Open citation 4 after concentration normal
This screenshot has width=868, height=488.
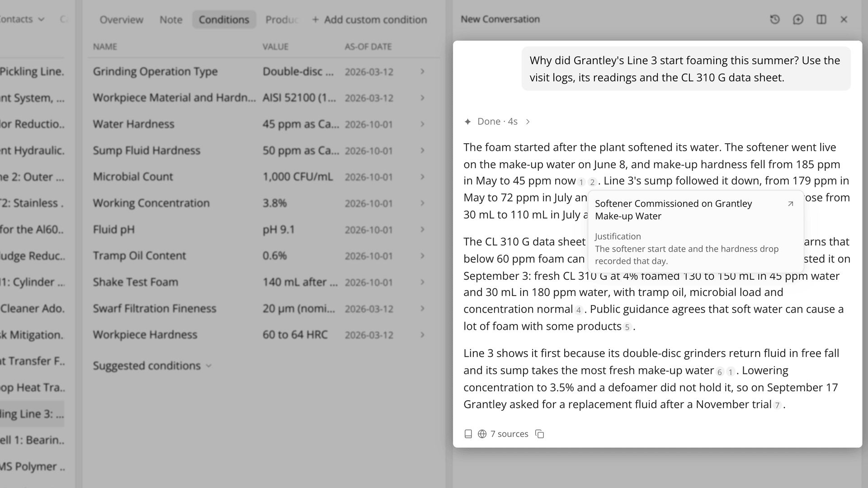click(x=578, y=310)
